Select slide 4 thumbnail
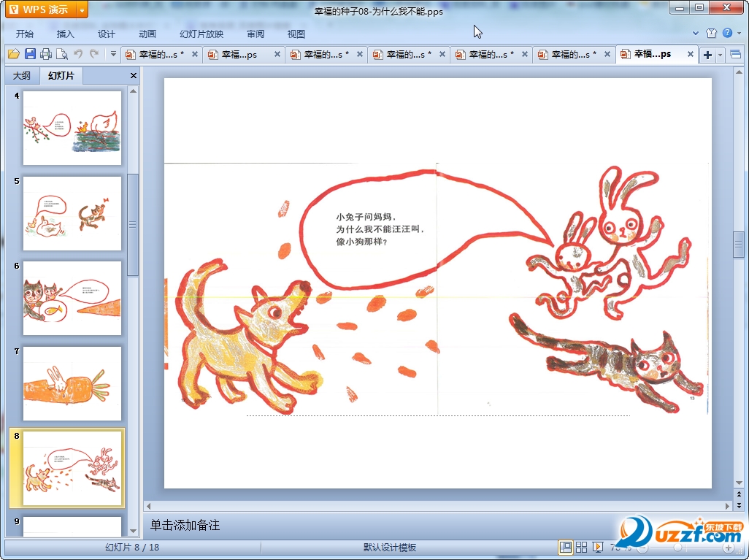Screen dimensions: 749x560 72,128
